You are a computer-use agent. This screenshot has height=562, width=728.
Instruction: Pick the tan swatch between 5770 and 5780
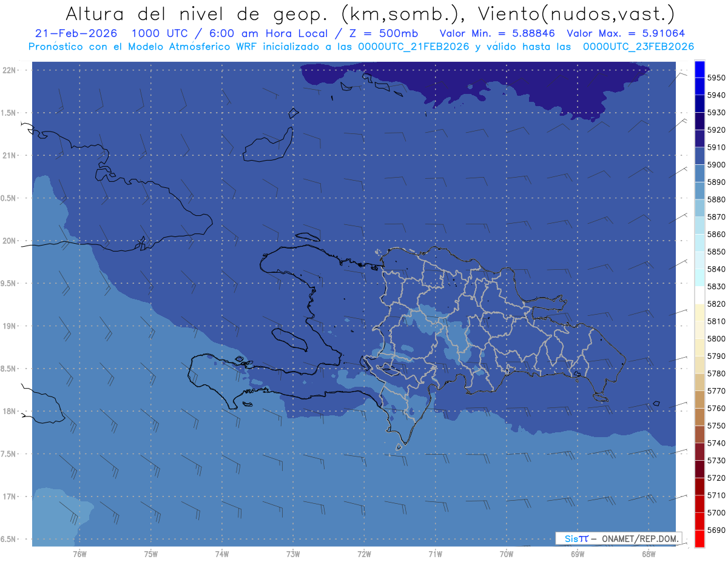pyautogui.click(x=699, y=382)
